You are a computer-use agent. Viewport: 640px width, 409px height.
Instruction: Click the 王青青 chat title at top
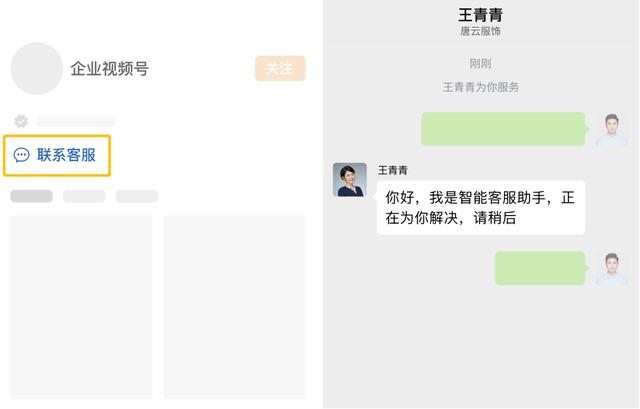point(480,15)
